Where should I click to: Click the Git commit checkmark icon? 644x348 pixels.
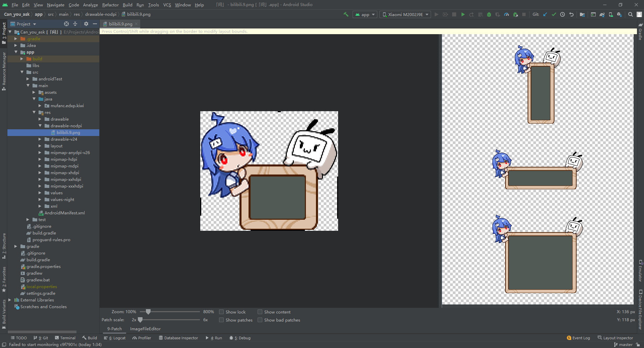coord(554,14)
